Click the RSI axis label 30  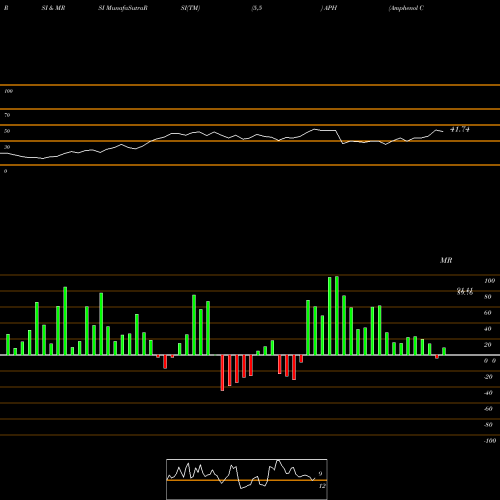(x=7, y=147)
